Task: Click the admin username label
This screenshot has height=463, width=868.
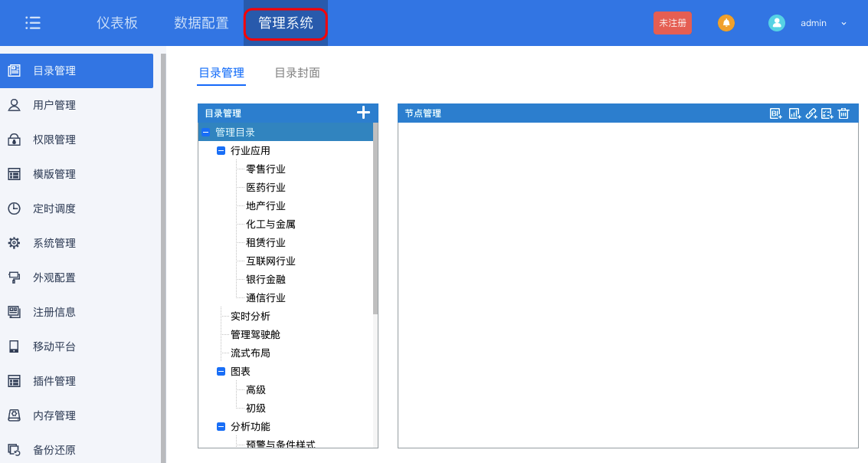Action: [813, 23]
